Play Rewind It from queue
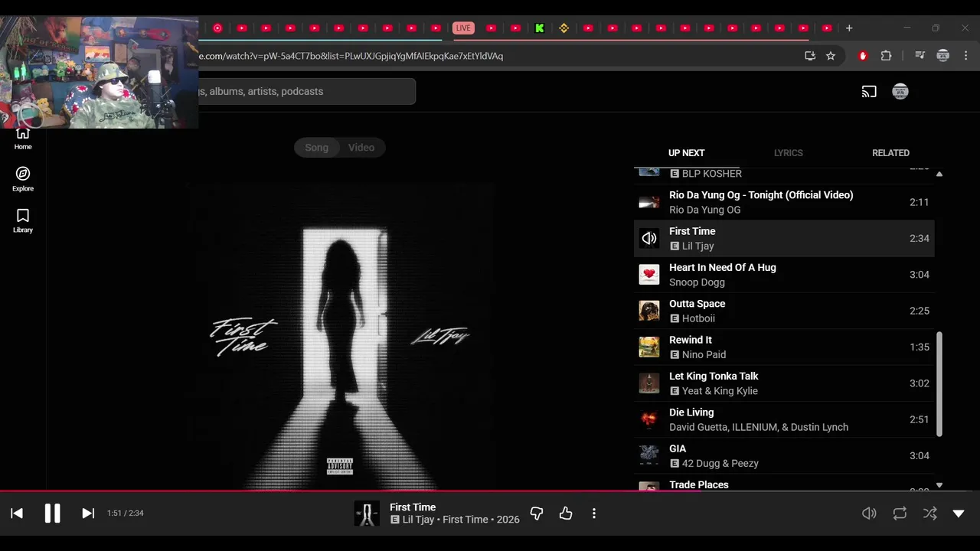The image size is (980, 551). point(784,347)
